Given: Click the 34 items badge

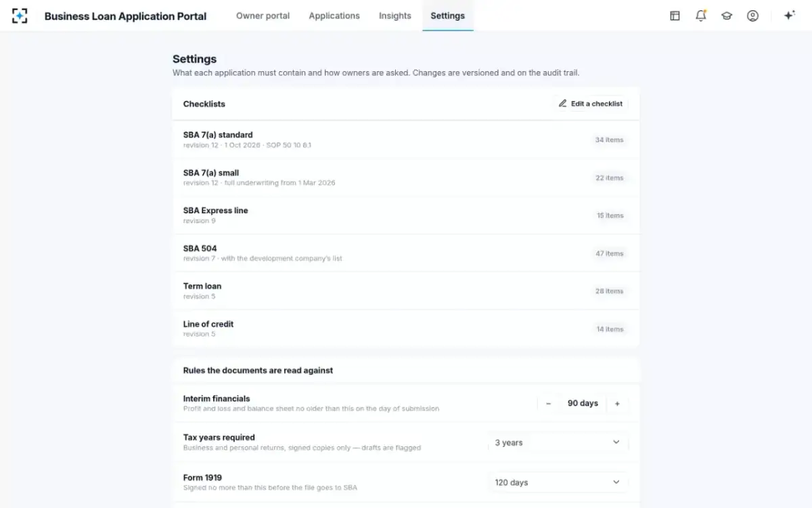Looking at the screenshot, I should 609,140.
